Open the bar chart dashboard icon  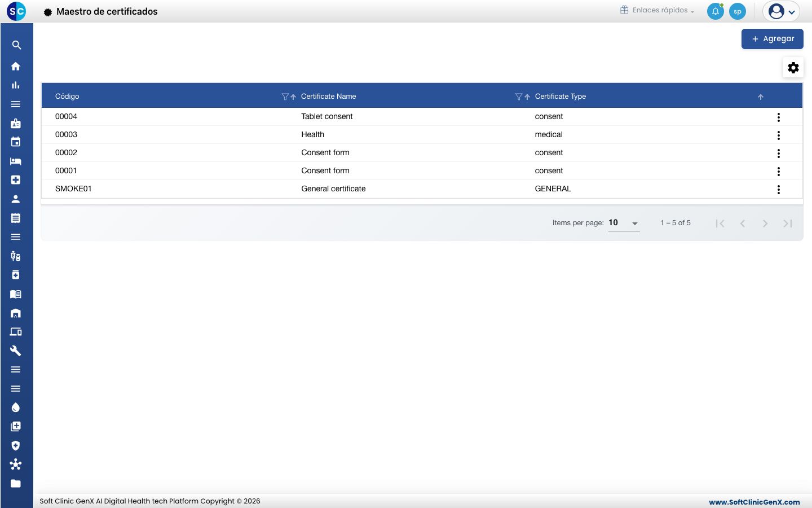point(16,85)
